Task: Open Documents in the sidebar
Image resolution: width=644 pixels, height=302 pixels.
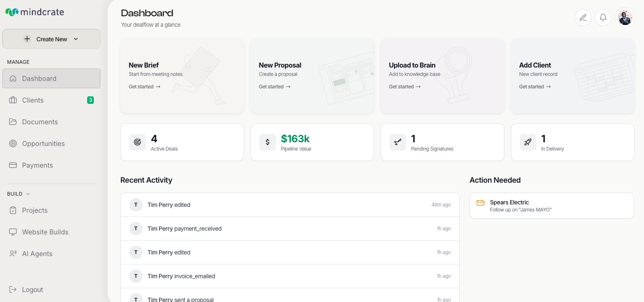Action: click(x=51, y=122)
